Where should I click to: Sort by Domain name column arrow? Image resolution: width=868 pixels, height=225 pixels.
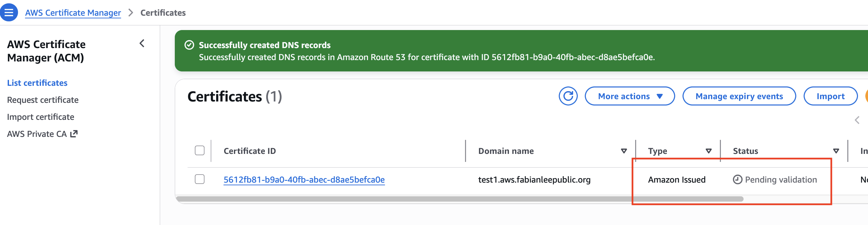[624, 151]
